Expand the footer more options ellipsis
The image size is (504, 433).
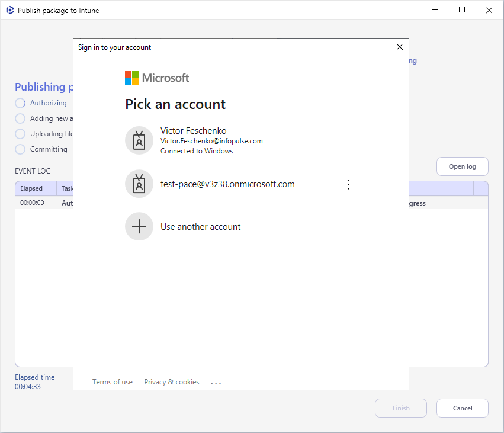(216, 383)
